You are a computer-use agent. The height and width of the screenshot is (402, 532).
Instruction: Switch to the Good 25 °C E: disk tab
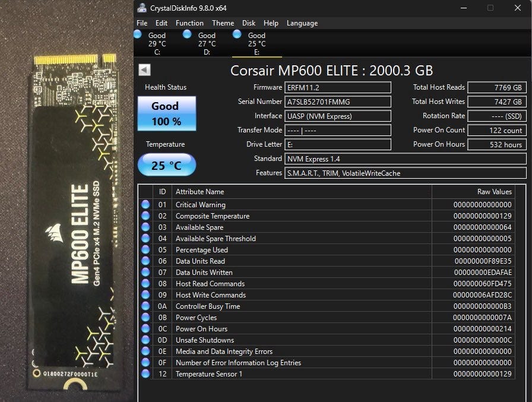pos(257,43)
